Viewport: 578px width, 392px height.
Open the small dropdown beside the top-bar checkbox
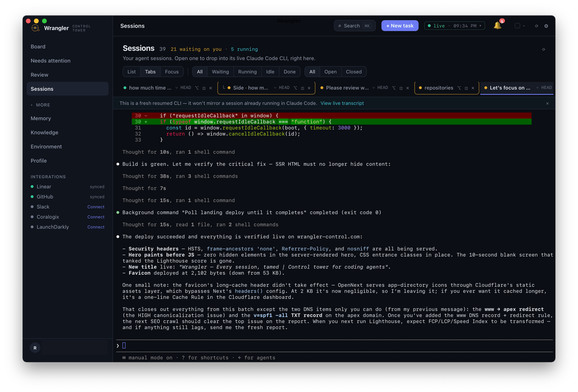tap(524, 26)
